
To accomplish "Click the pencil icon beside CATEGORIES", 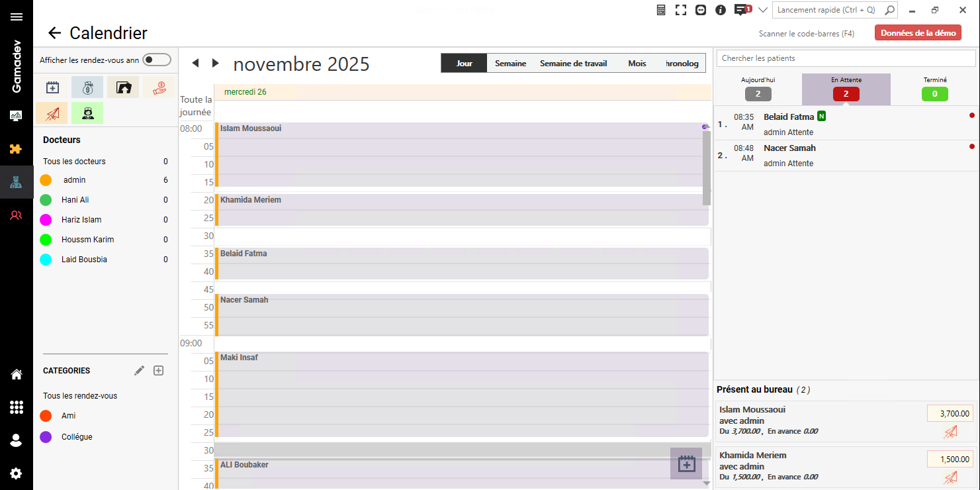I will pyautogui.click(x=139, y=371).
